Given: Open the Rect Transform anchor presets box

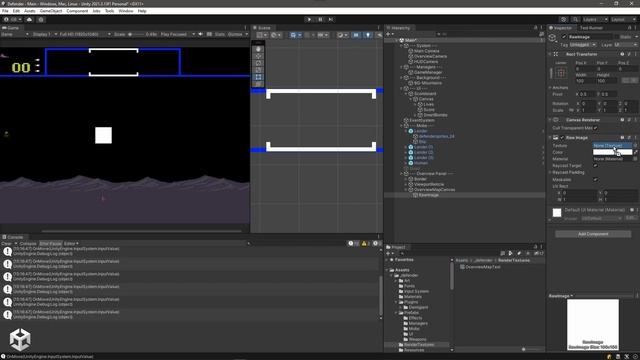Looking at the screenshot, I should point(561,73).
